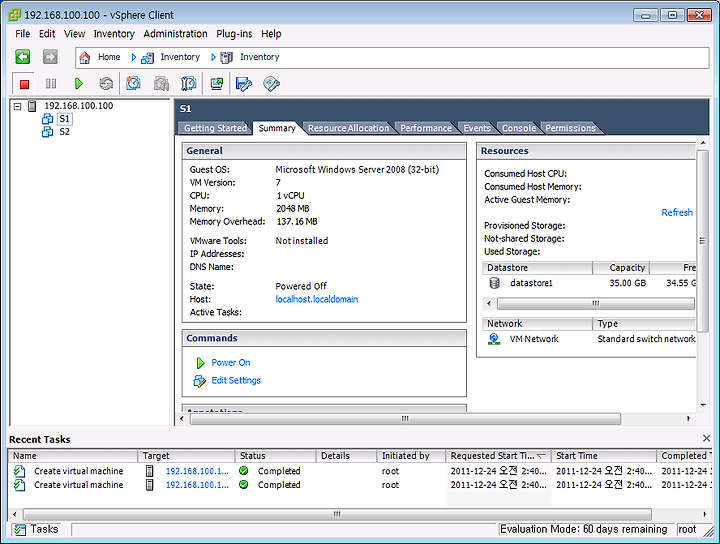Click the datastore1 disk icon

[495, 283]
